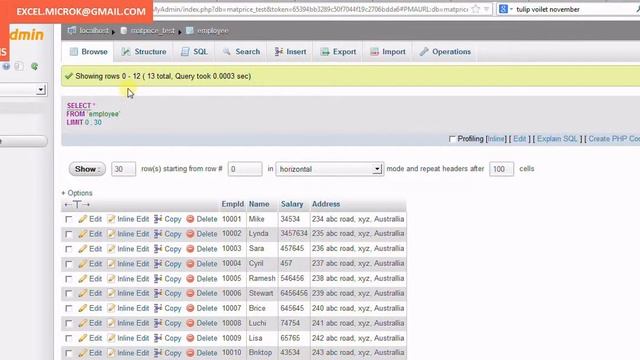Click Edit pencil icon for Lynda row
This screenshot has height=360, width=640.
[x=83, y=234]
